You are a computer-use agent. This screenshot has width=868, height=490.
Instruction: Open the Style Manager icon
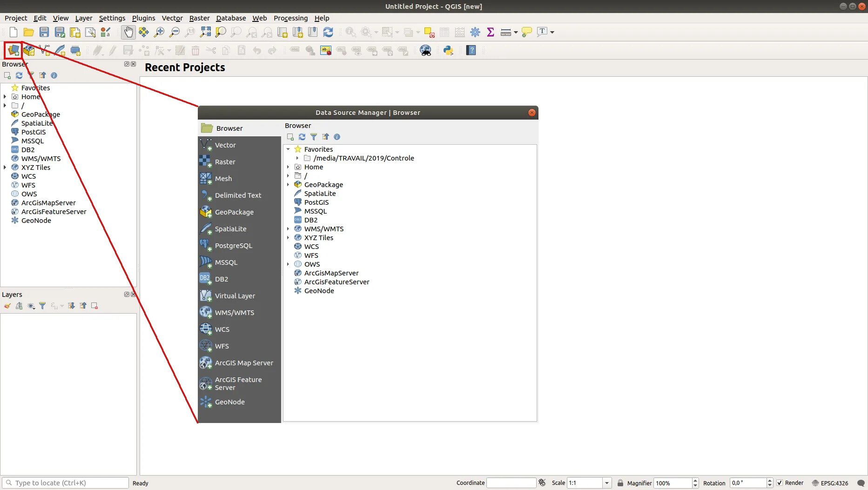[x=106, y=32]
